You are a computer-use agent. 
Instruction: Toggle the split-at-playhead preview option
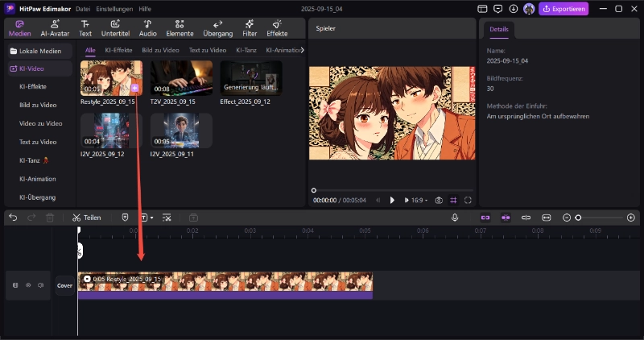(526, 218)
